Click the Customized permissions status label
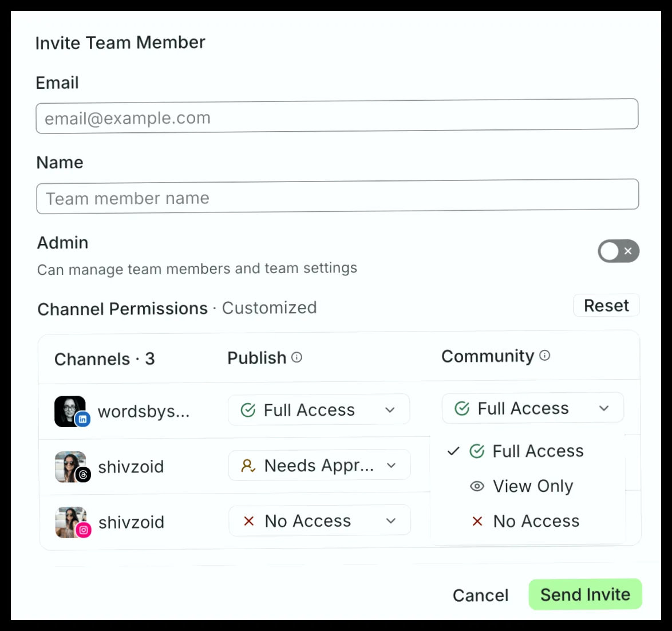The width and height of the screenshot is (672, 631). point(269,308)
